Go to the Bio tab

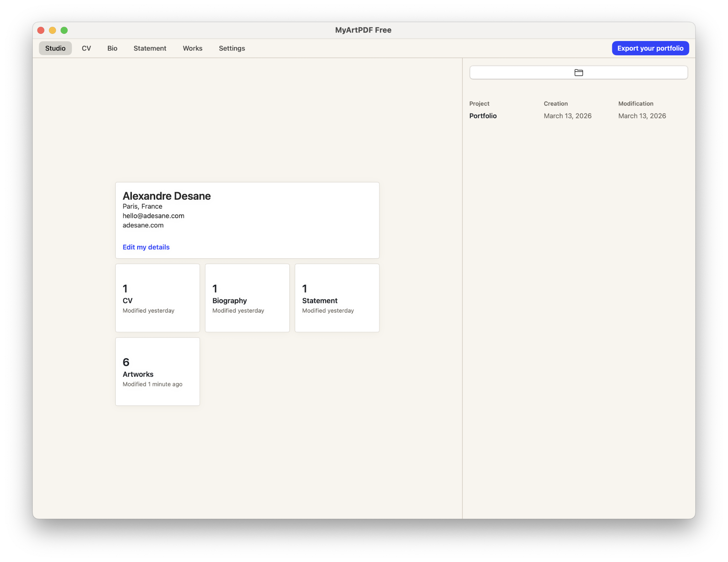point(112,48)
